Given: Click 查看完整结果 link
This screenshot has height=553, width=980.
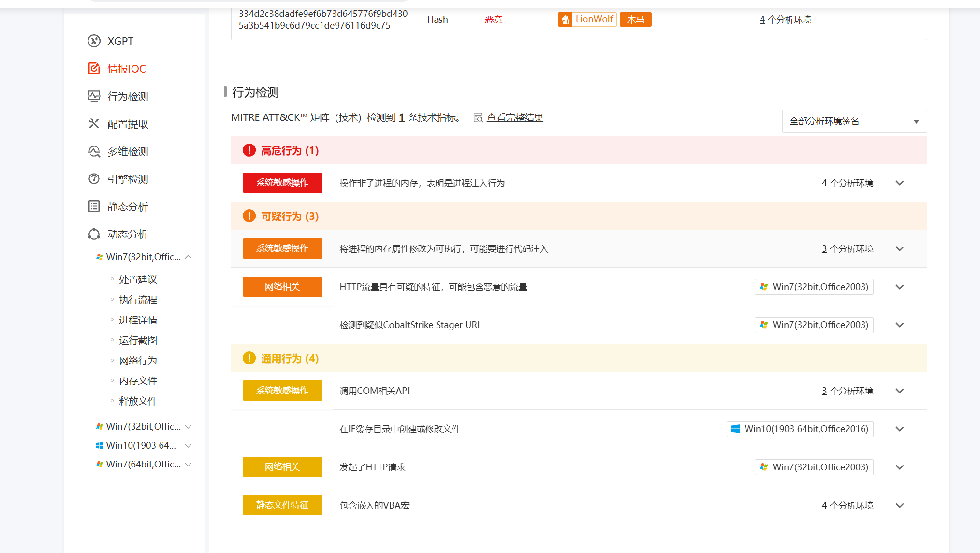Looking at the screenshot, I should click(514, 117).
